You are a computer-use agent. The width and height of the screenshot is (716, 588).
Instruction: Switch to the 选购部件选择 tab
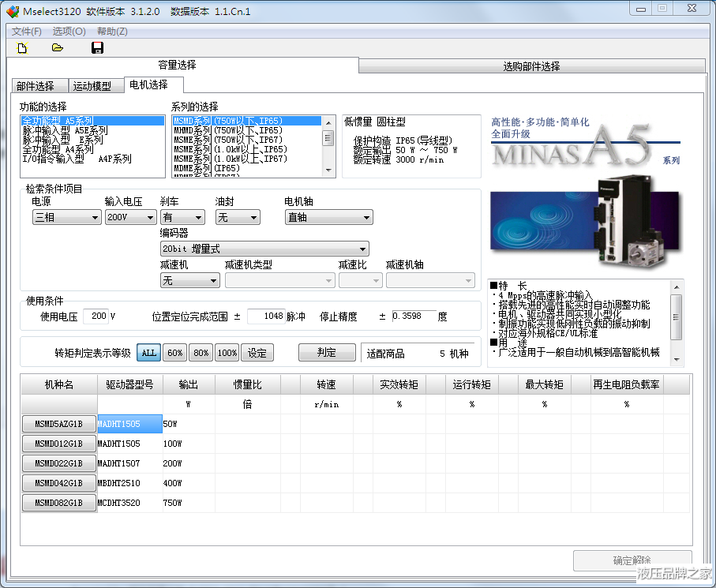[531, 66]
